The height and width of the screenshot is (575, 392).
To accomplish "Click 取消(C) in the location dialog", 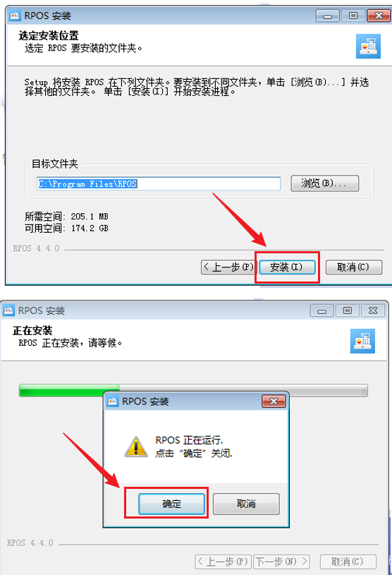I will click(353, 267).
